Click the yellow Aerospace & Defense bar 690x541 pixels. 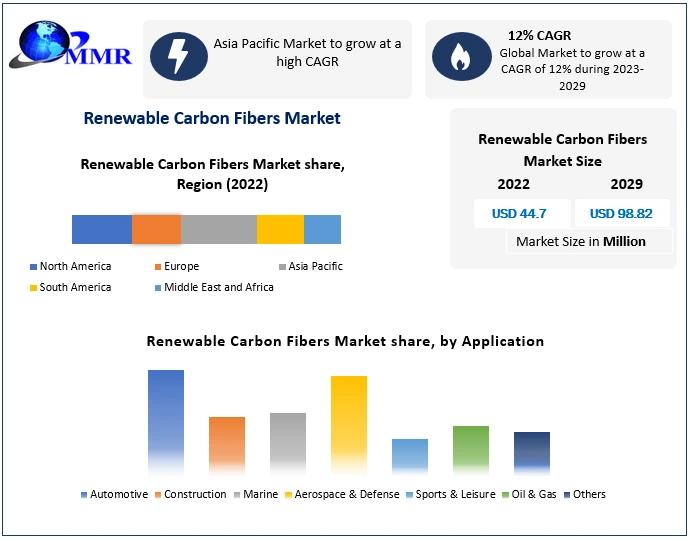click(x=349, y=425)
